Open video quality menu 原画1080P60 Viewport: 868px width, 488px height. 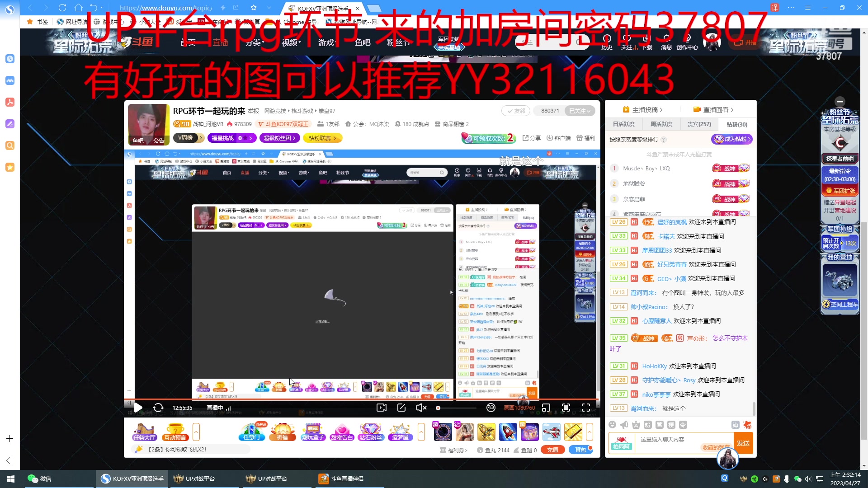click(x=519, y=408)
